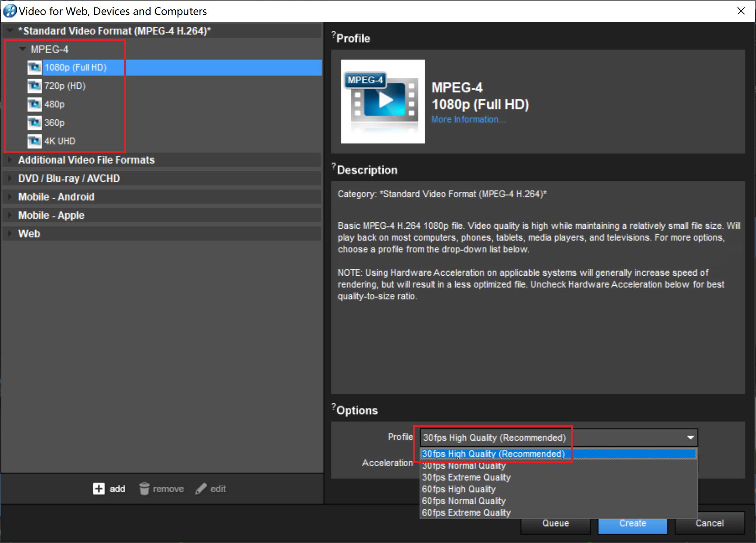Choose 30fps Extreme Quality option
The height and width of the screenshot is (543, 756).
point(466,477)
